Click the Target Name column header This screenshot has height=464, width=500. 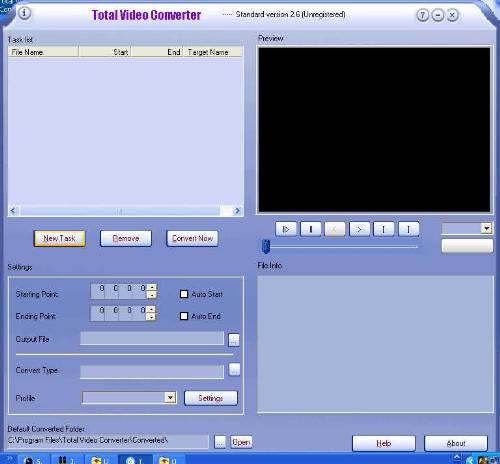click(213, 52)
